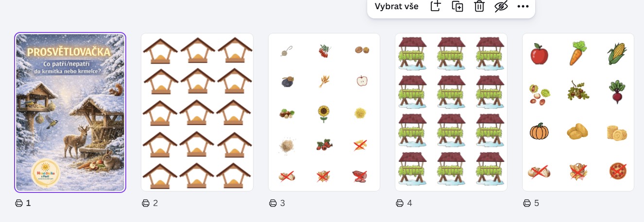Select page 4 hay feeder thumbnail
The image size is (644, 222).
coord(451,112)
